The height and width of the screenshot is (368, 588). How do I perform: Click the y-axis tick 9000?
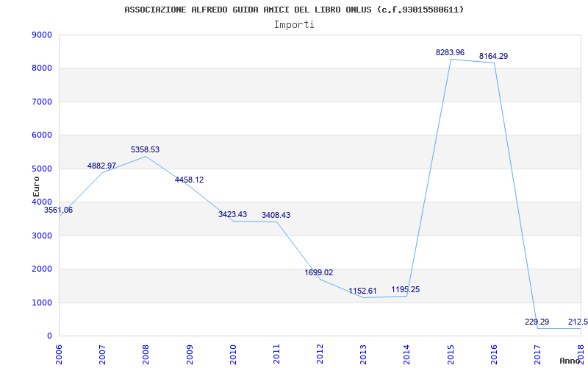[43, 35]
